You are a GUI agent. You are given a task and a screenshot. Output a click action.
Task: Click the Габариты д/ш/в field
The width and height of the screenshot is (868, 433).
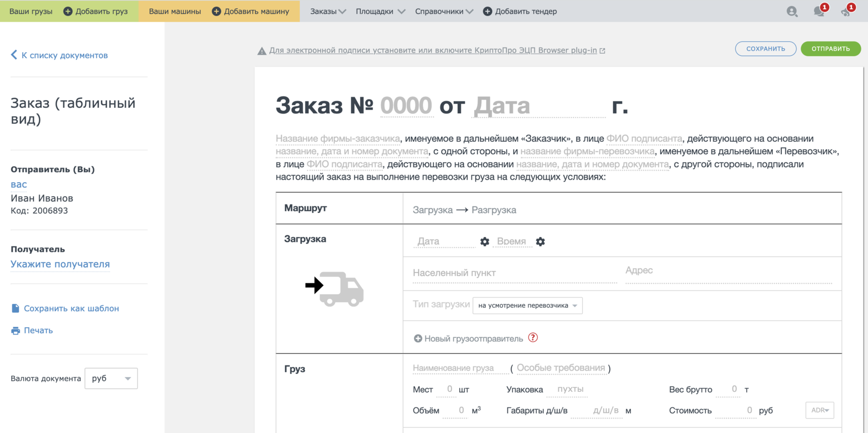(596, 410)
